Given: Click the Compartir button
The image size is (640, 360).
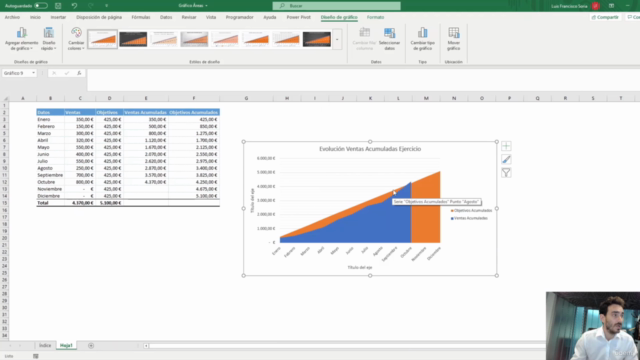Looking at the screenshot, I should [x=605, y=17].
